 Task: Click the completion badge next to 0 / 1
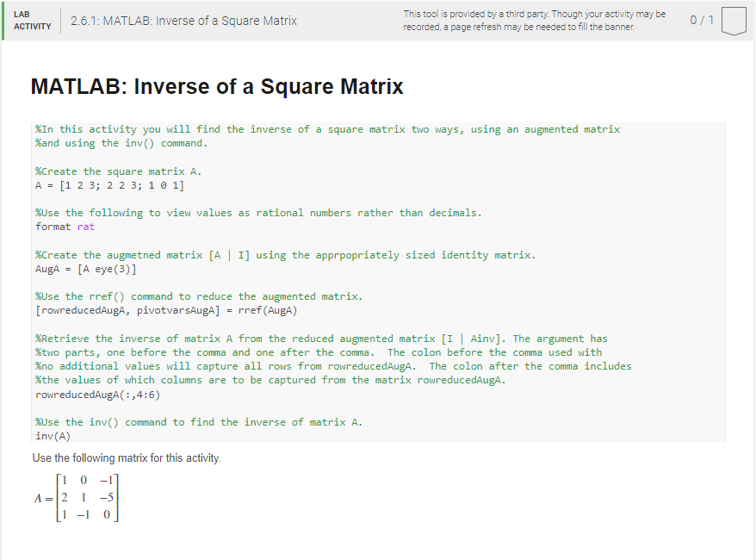(734, 21)
